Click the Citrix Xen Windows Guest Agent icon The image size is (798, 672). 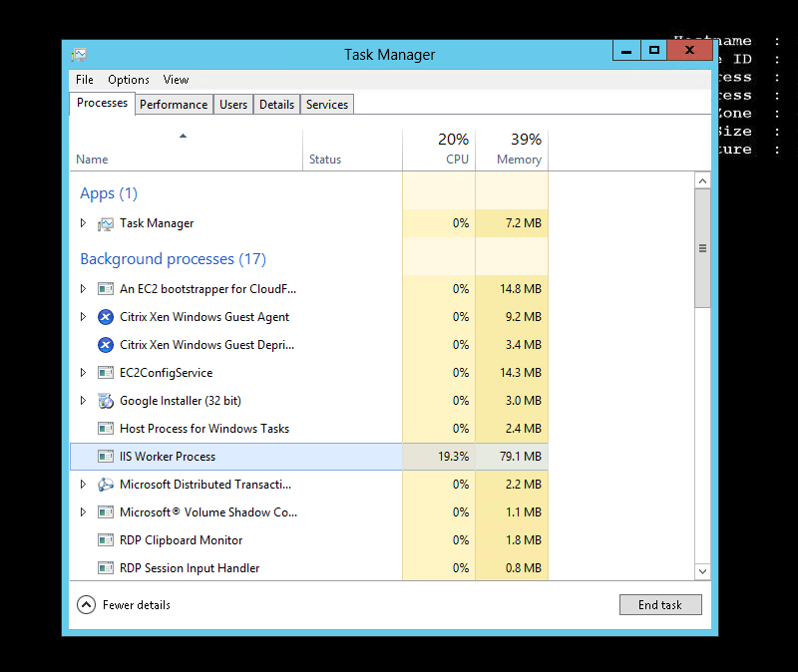[x=105, y=317]
